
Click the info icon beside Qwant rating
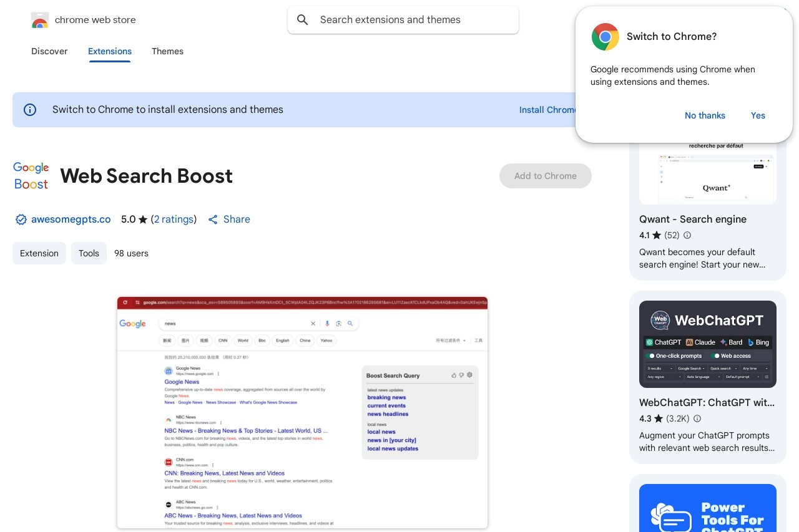(687, 235)
